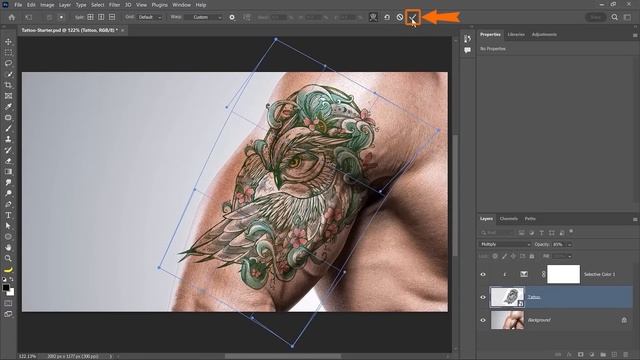
Task: Toggle lock position icon in Layers panel
Action: [x=513, y=256]
